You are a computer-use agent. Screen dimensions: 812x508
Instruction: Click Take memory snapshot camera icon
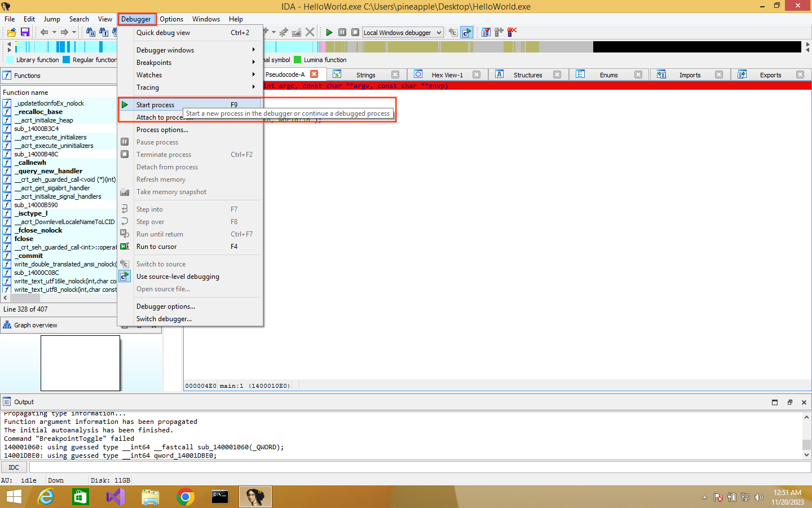(x=125, y=192)
